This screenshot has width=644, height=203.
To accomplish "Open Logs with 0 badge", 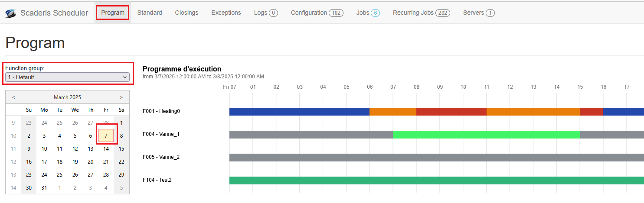I will [265, 13].
